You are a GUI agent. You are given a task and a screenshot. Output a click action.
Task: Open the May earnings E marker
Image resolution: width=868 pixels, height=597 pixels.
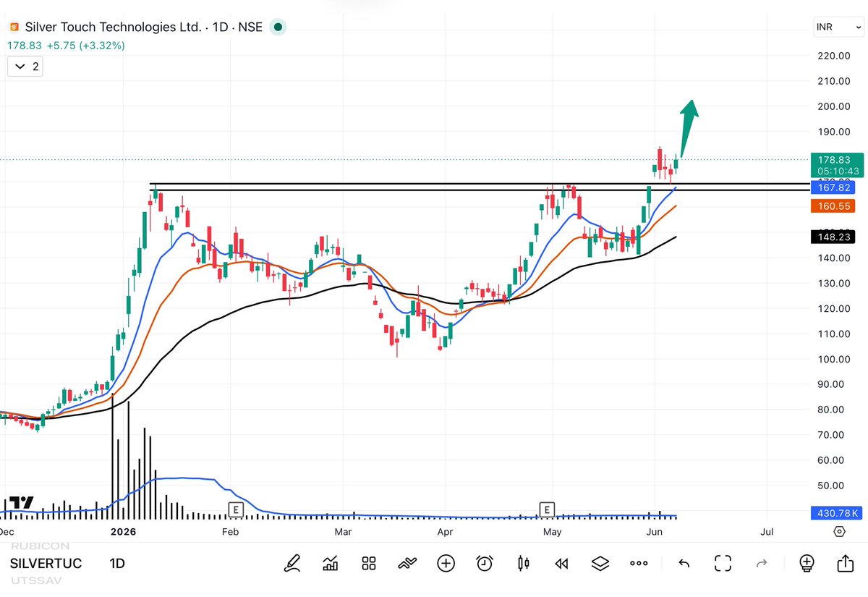pyautogui.click(x=548, y=509)
